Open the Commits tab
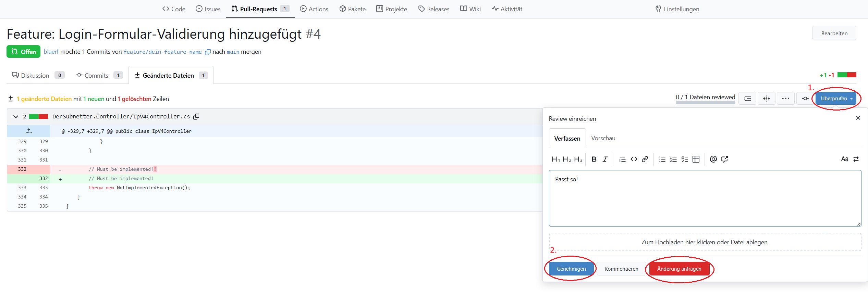The image size is (868, 296). click(x=96, y=75)
